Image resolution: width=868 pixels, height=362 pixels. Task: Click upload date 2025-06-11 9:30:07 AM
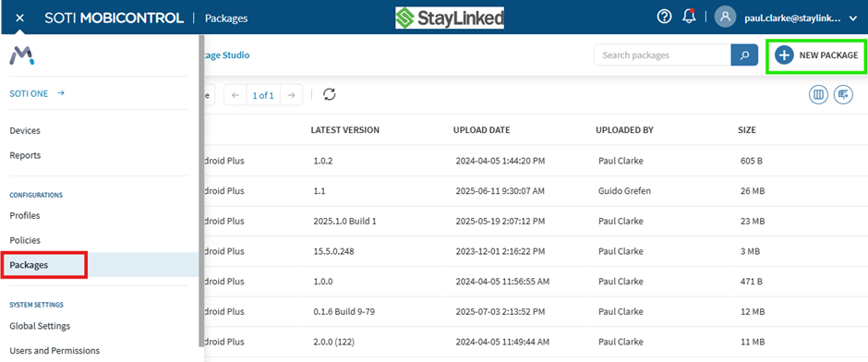[500, 191]
